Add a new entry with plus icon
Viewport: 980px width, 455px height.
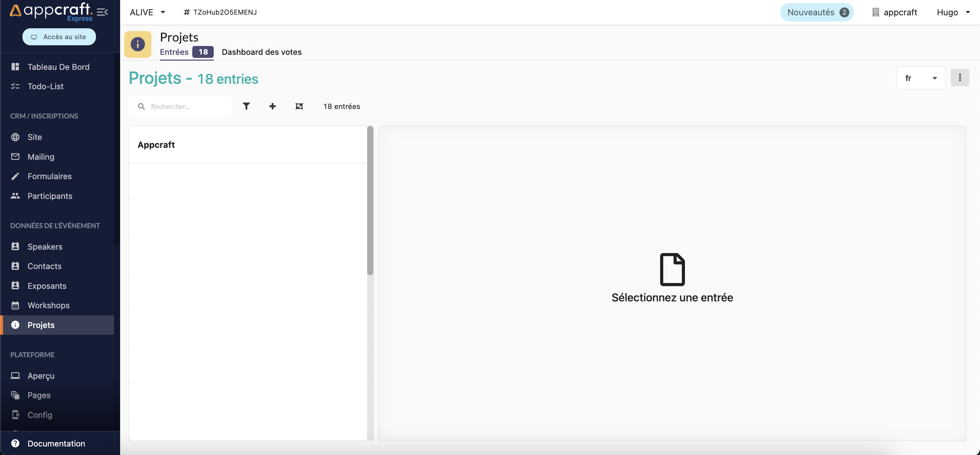point(272,106)
